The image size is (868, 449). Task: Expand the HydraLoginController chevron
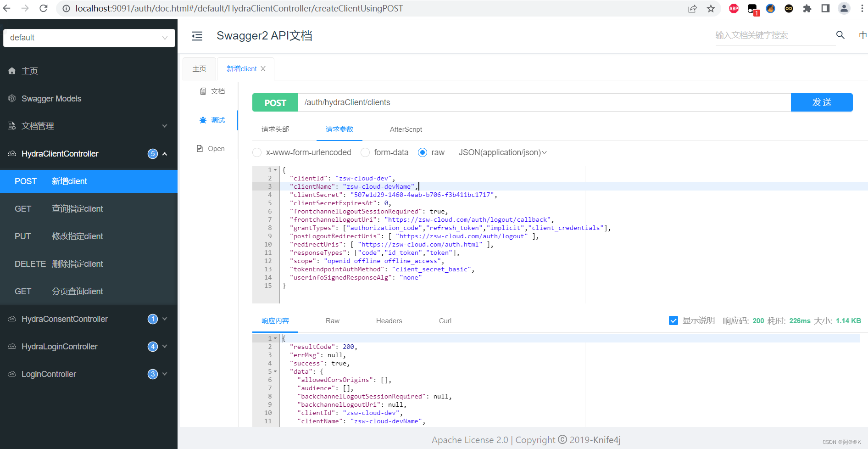pyautogui.click(x=165, y=346)
